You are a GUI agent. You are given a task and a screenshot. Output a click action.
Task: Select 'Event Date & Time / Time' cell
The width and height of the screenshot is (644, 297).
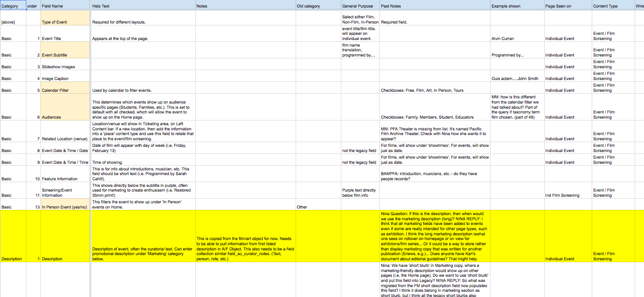click(65, 160)
